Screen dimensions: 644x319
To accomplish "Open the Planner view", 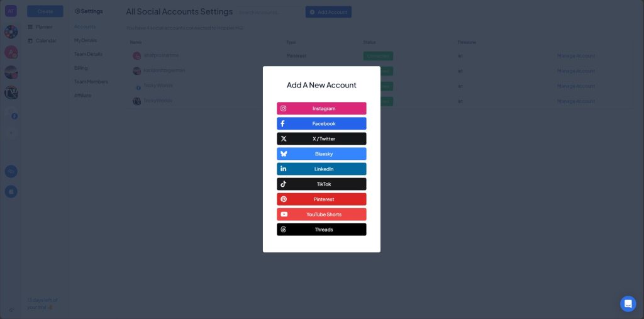I will tap(40, 26).
